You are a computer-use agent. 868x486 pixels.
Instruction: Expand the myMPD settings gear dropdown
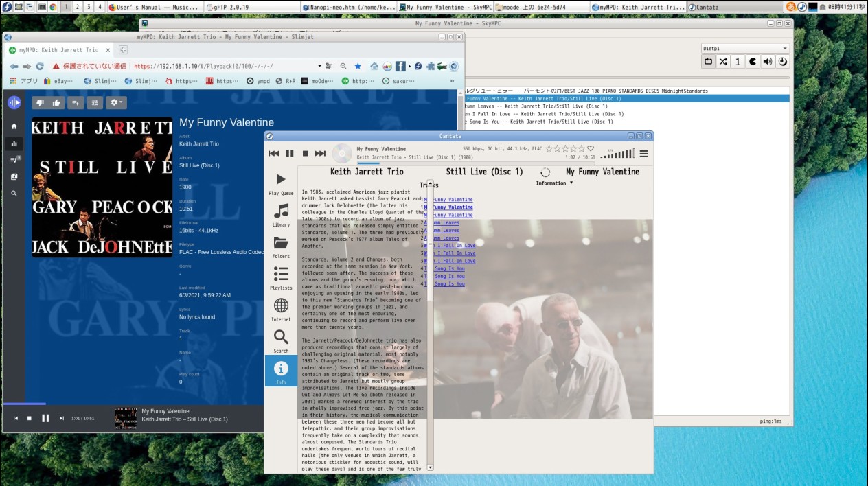point(115,103)
